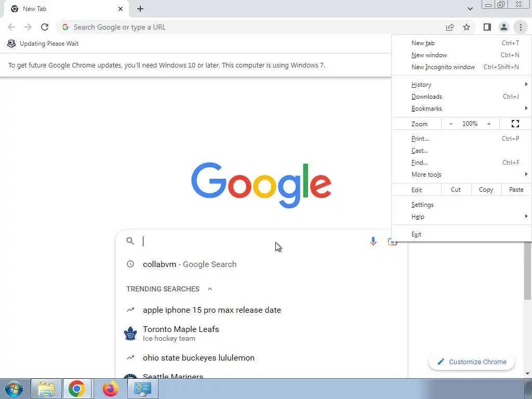Open the profile avatar button

504,27
